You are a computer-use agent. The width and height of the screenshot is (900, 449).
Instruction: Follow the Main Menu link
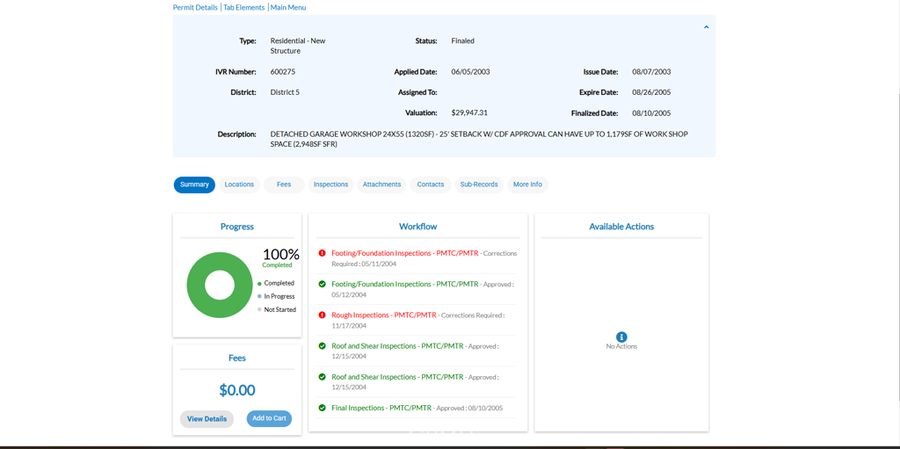(288, 7)
